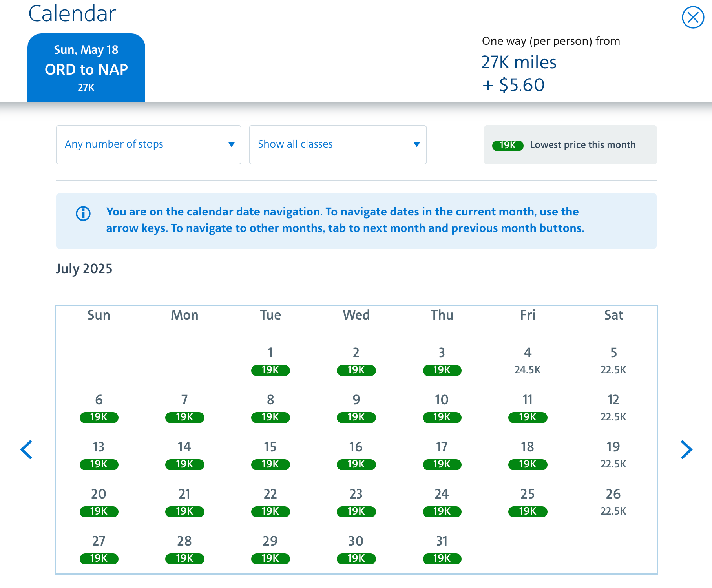This screenshot has width=712, height=588.
Task: Select the Sun, May 18 ORD to NAP tab
Action: [x=86, y=68]
